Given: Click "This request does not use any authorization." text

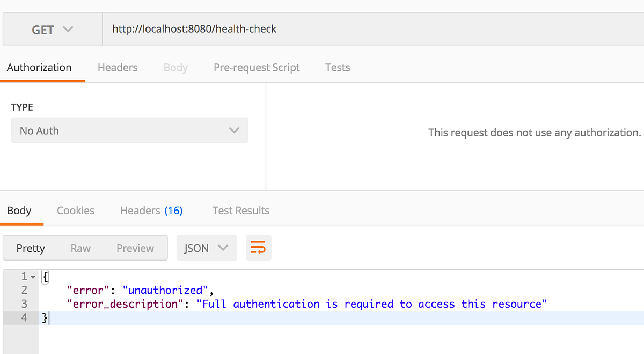Looking at the screenshot, I should (535, 132).
